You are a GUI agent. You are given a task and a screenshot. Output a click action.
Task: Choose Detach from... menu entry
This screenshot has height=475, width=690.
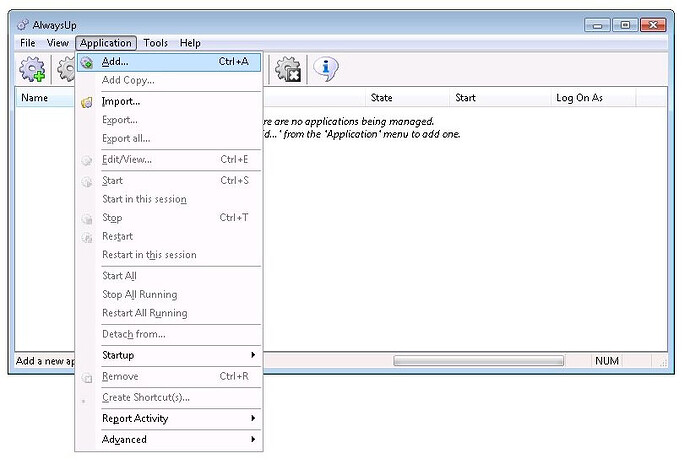169,334
